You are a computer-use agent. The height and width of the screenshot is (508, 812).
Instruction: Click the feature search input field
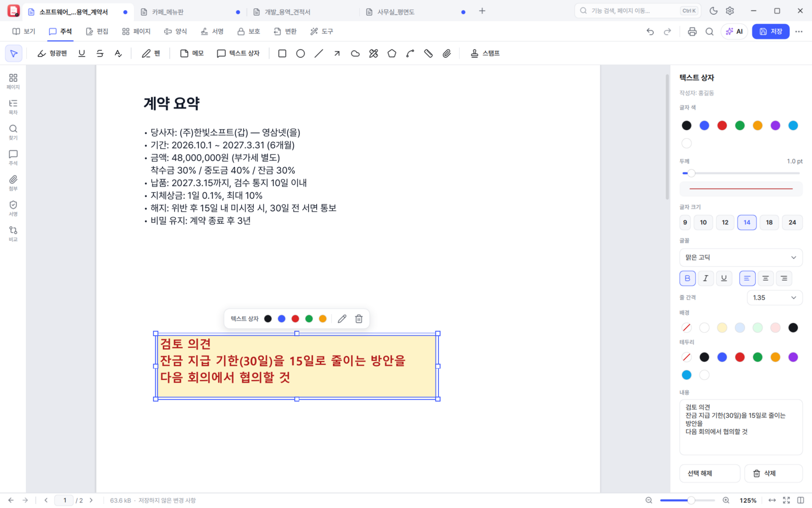[637, 11]
